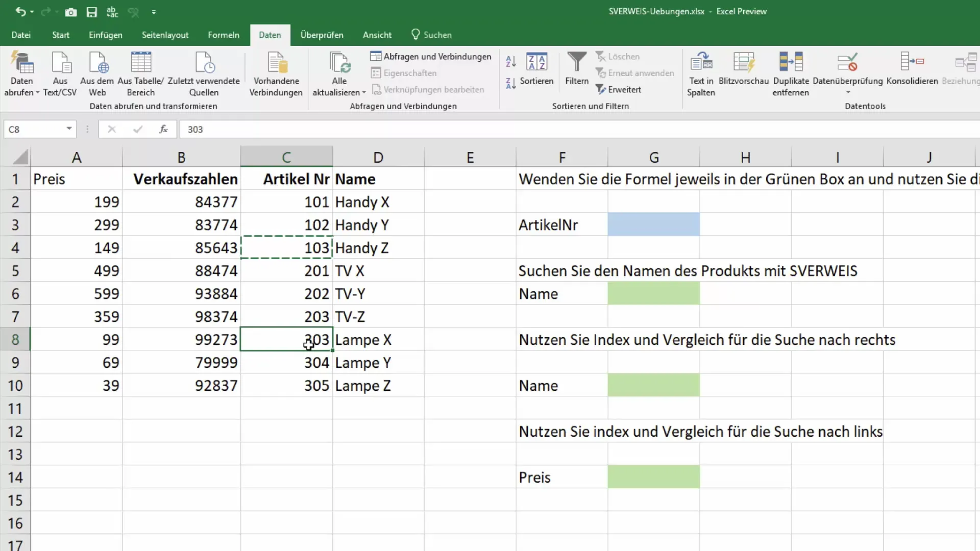The image size is (980, 551).
Task: Click Verknüpfungen bearbeiten button
Action: click(428, 89)
